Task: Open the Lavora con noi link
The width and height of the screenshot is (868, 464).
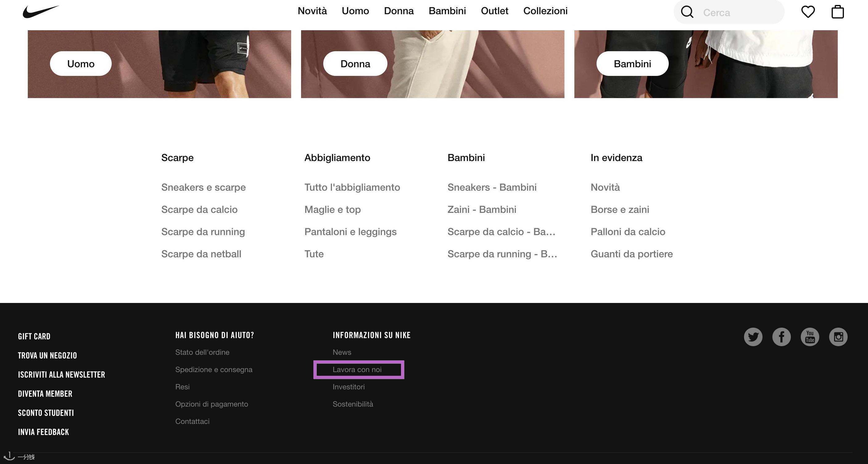Action: tap(357, 370)
